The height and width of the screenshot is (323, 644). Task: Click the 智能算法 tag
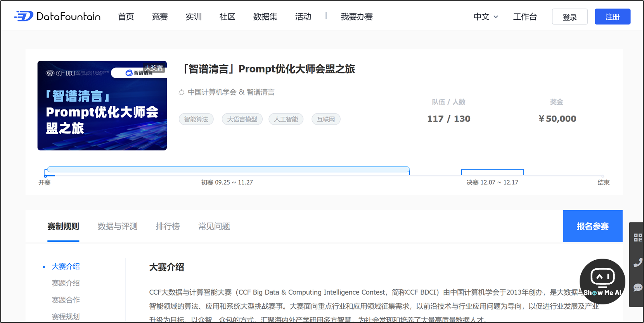coord(196,119)
